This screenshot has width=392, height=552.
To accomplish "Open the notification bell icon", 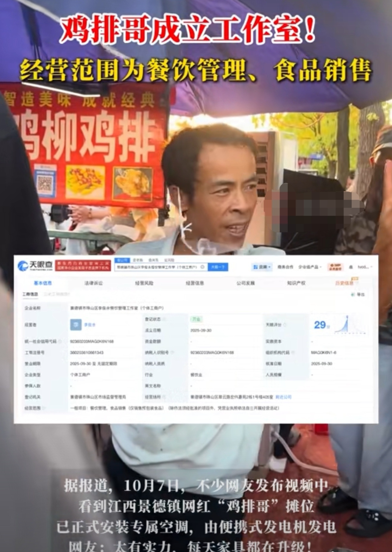I will tap(351, 267).
